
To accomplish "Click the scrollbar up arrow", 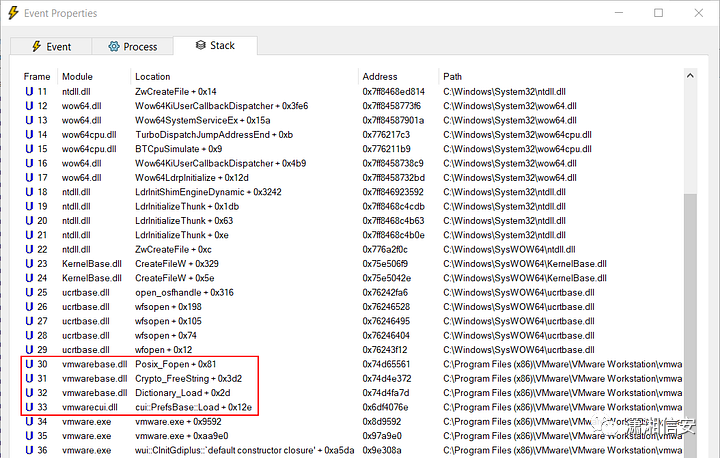I will [x=690, y=76].
